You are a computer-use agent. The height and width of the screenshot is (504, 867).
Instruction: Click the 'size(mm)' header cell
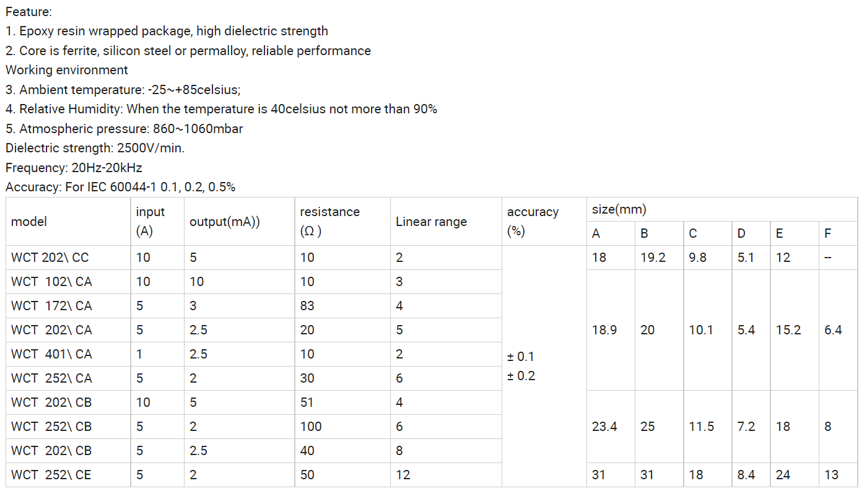click(722, 210)
